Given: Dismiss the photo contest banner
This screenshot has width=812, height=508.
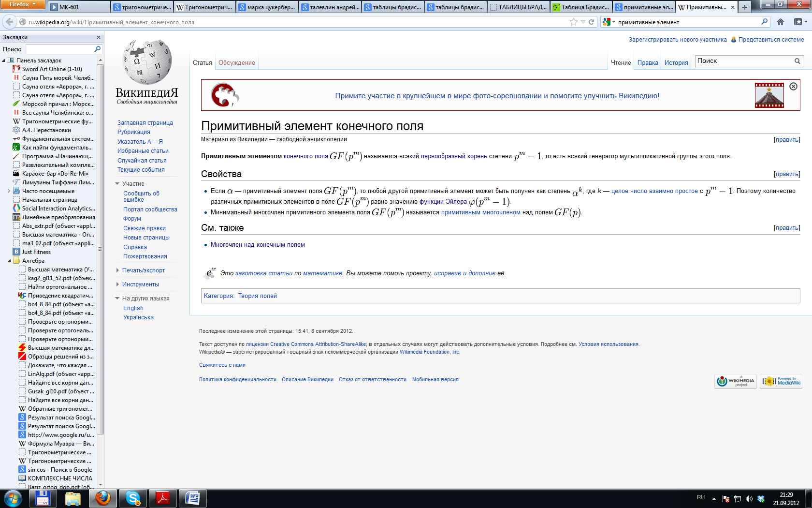Looking at the screenshot, I should pyautogui.click(x=793, y=86).
